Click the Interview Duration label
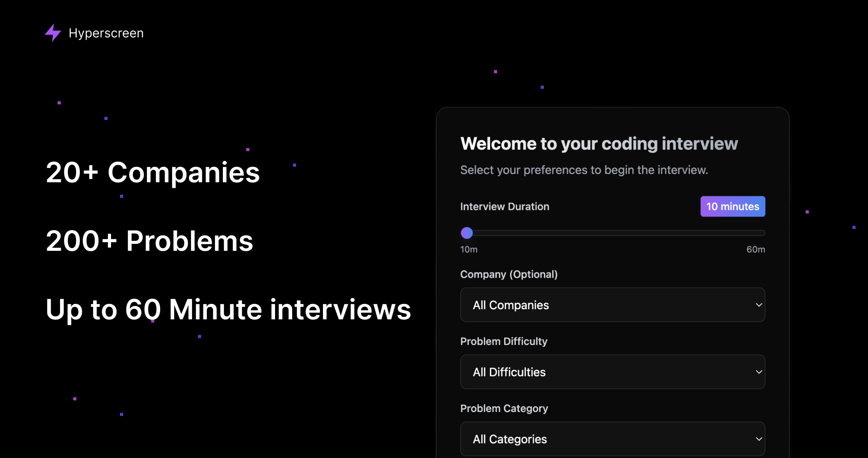 coord(505,206)
